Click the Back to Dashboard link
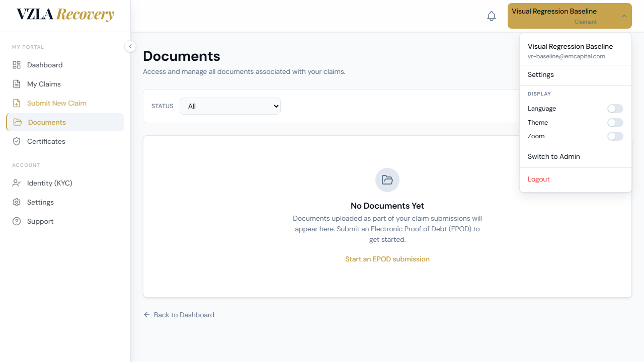 (x=179, y=315)
